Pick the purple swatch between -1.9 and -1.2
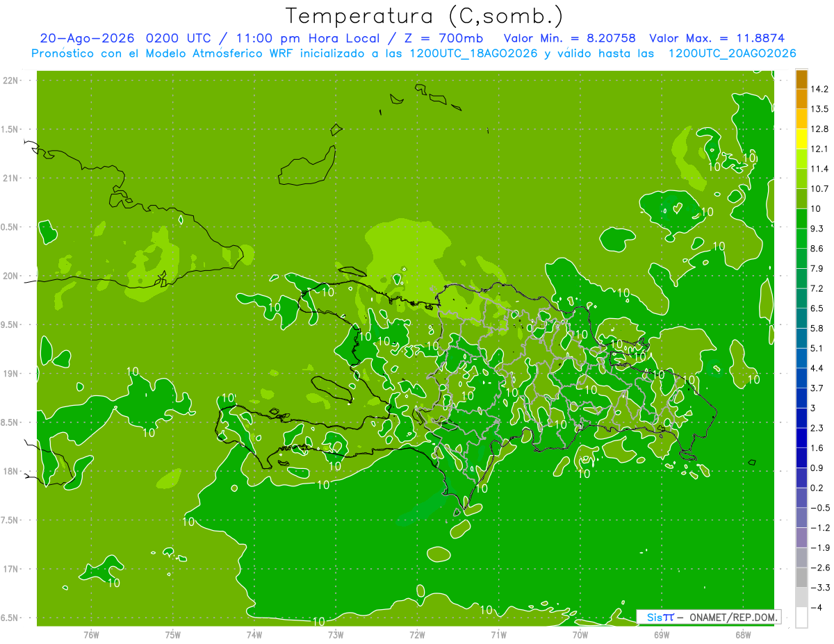The height and width of the screenshot is (644, 834). (x=801, y=537)
